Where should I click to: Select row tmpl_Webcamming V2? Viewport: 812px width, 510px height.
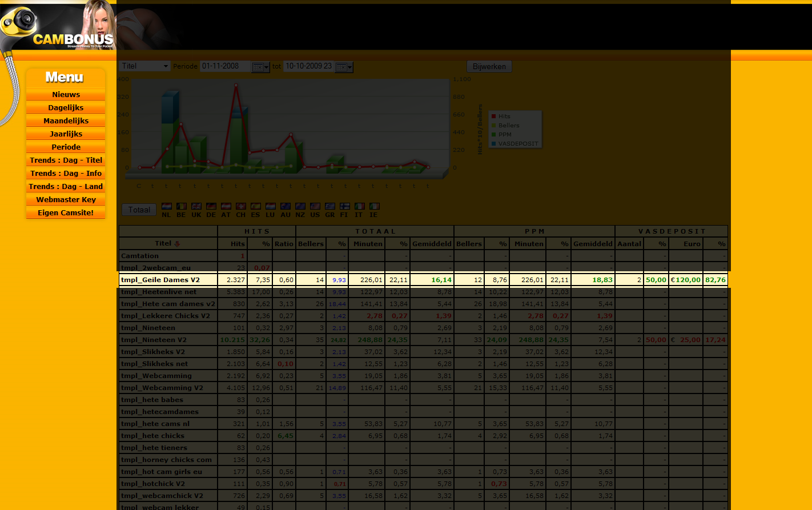pos(423,388)
